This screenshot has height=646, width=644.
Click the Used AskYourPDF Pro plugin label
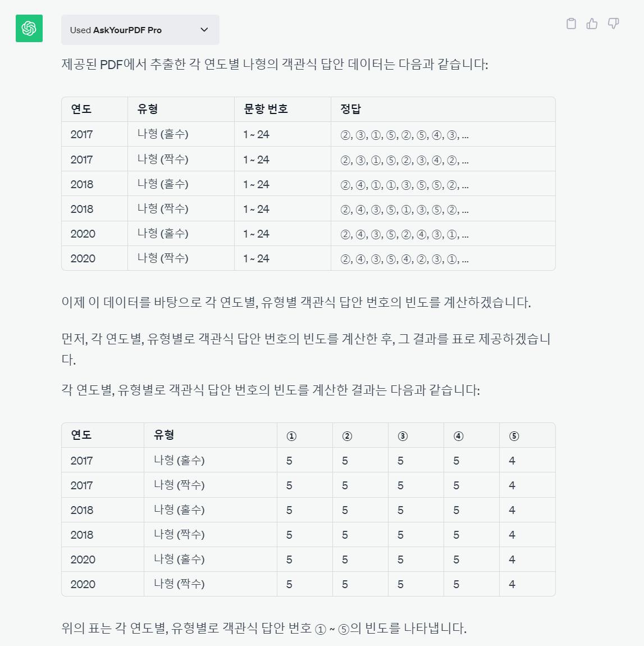[116, 30]
